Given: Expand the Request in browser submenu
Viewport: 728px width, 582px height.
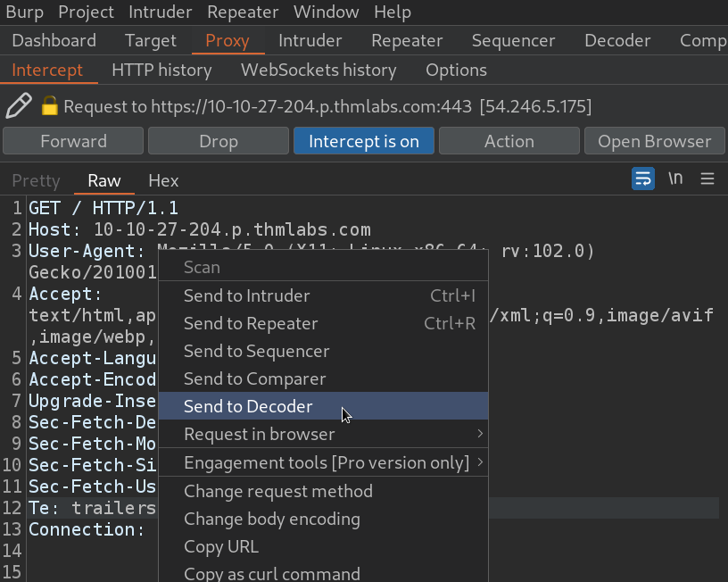Looking at the screenshot, I should [x=324, y=435].
